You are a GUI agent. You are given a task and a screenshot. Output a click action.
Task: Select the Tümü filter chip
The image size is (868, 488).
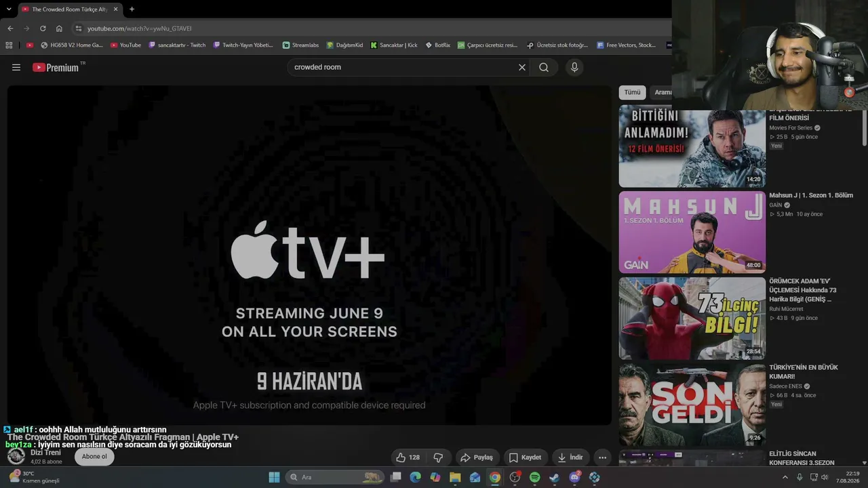[632, 92]
